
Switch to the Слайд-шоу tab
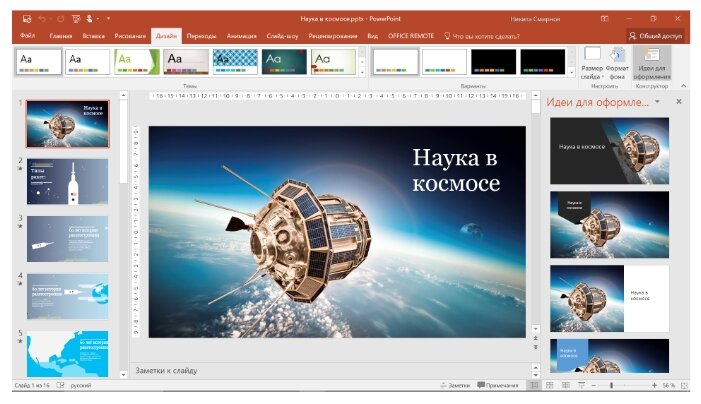pyautogui.click(x=282, y=36)
